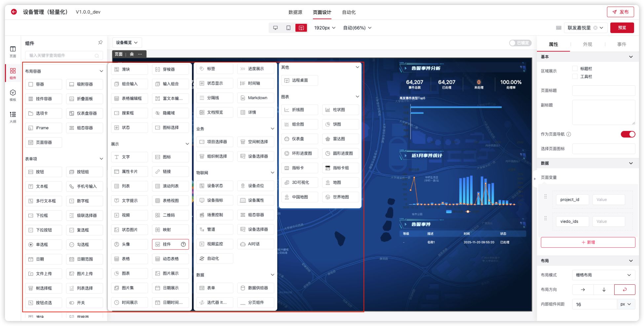The image size is (644, 326).
Task: Select the wrap layout direction icon
Action: coord(624,290)
